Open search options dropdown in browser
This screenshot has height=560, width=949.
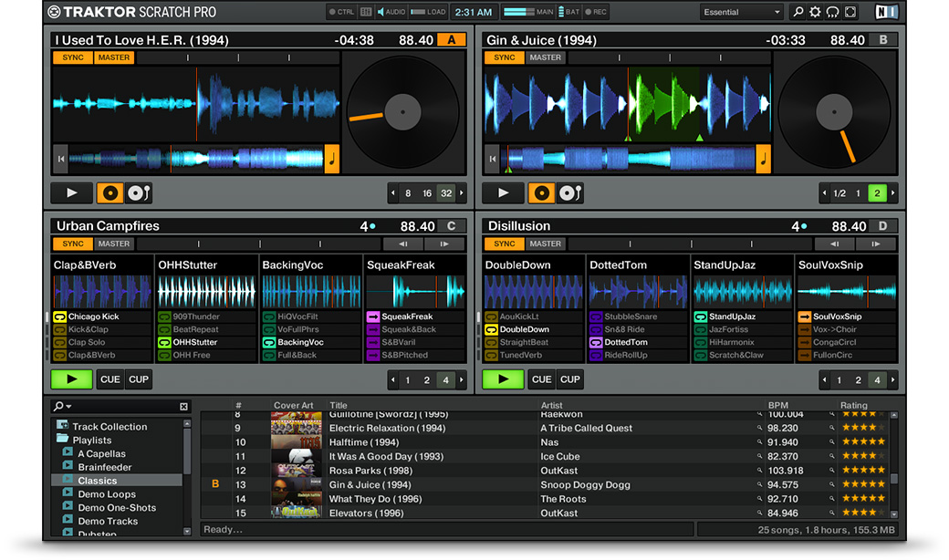click(x=62, y=407)
